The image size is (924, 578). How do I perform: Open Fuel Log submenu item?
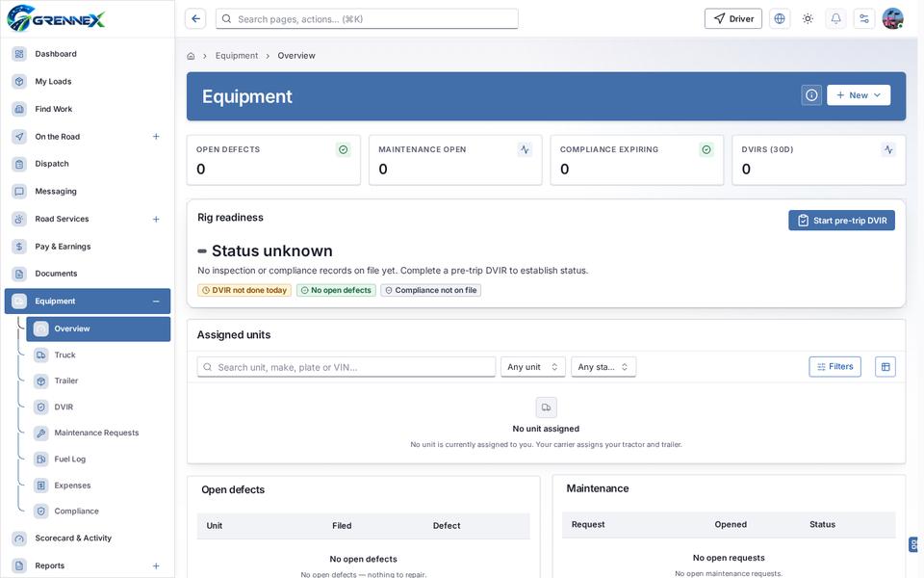click(x=98, y=460)
